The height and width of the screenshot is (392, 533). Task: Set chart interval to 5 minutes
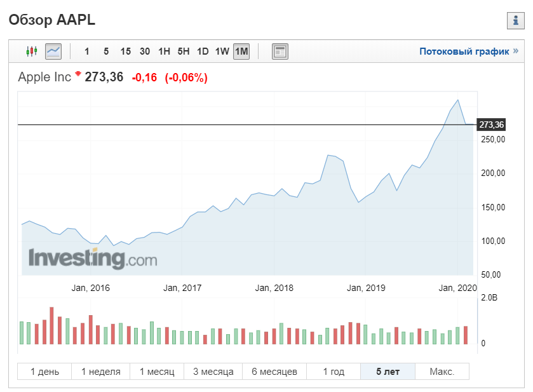(105, 51)
